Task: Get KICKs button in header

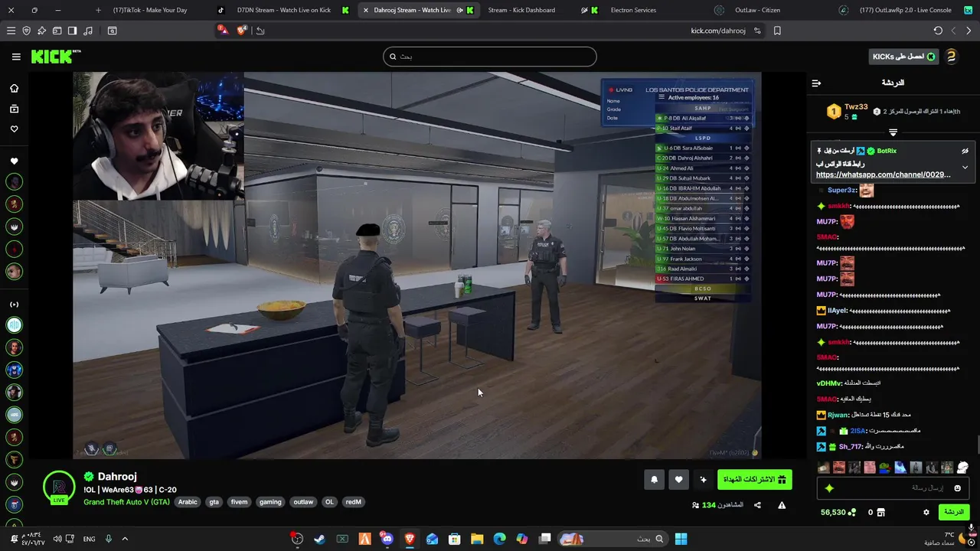Action: [x=903, y=57]
